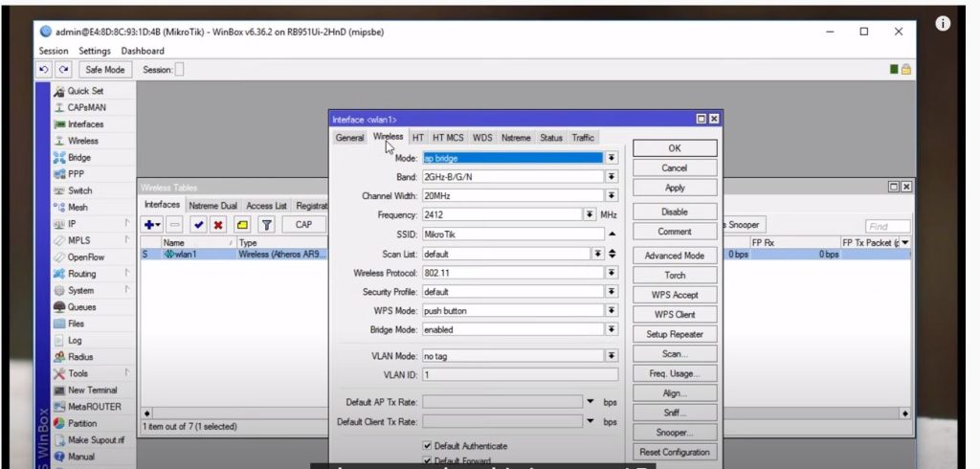Open the WPS Mode dropdown

612,311
